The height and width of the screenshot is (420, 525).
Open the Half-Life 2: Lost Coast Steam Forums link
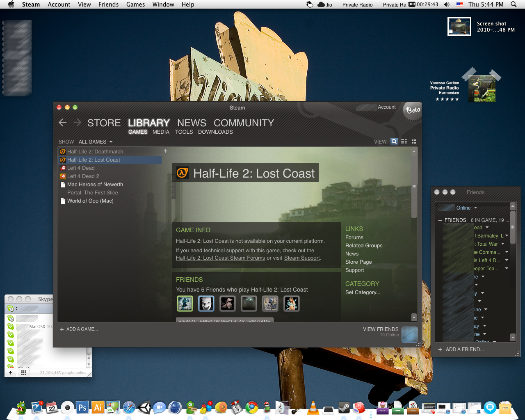220,258
